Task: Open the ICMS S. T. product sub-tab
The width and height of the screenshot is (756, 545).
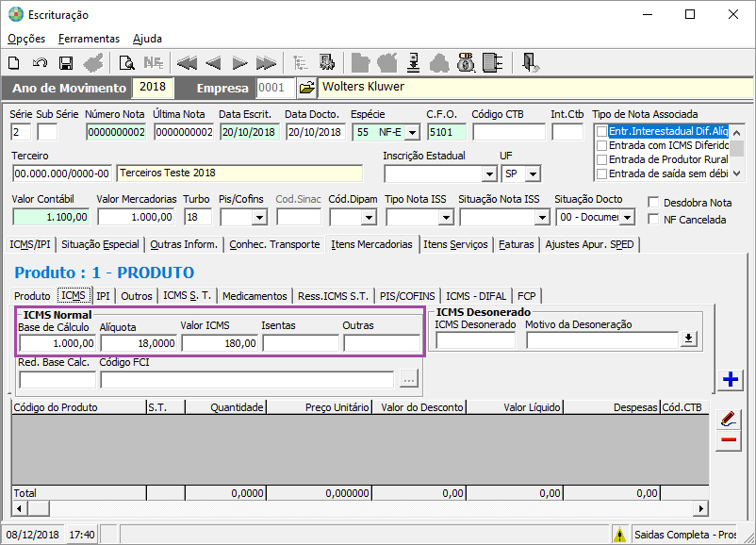Action: click(x=187, y=296)
